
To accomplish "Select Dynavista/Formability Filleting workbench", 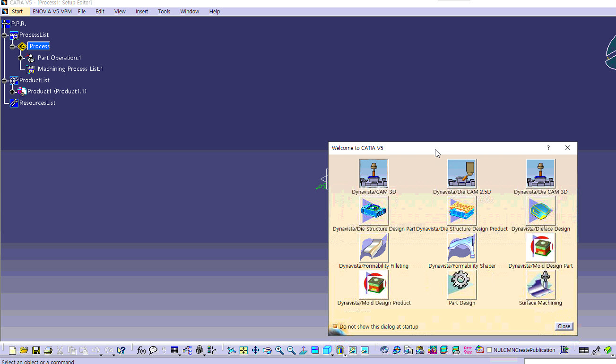I will click(373, 247).
